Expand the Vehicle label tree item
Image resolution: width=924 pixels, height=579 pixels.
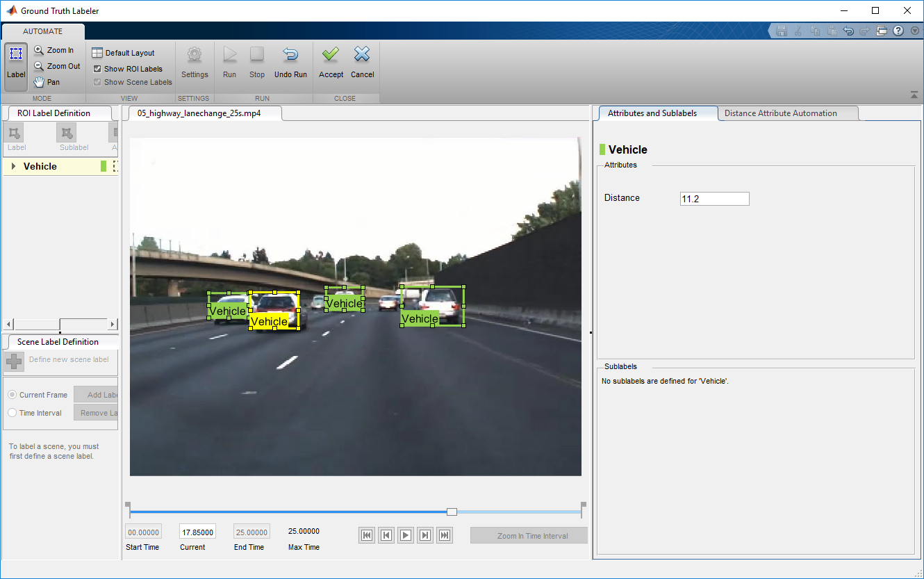(x=13, y=166)
